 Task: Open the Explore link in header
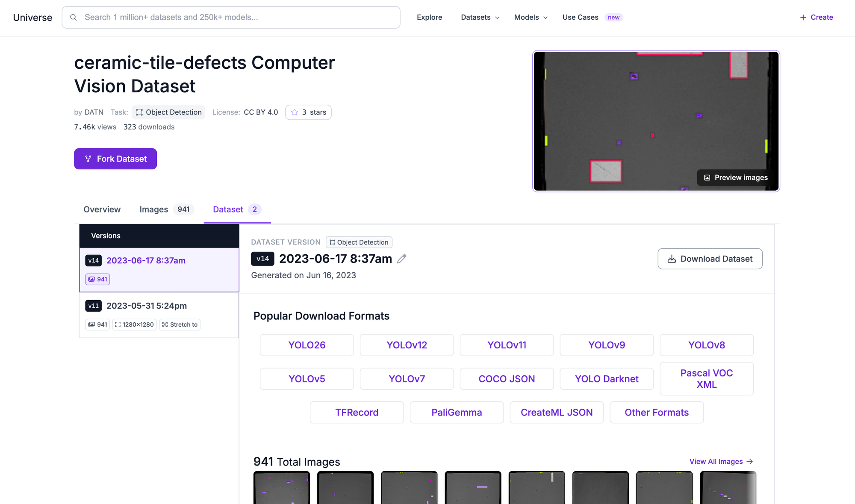click(429, 18)
